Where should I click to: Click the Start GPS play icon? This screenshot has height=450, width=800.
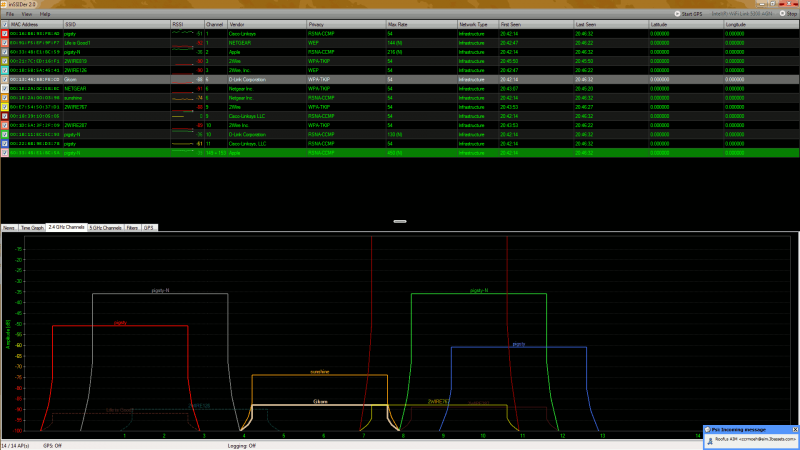(677, 14)
